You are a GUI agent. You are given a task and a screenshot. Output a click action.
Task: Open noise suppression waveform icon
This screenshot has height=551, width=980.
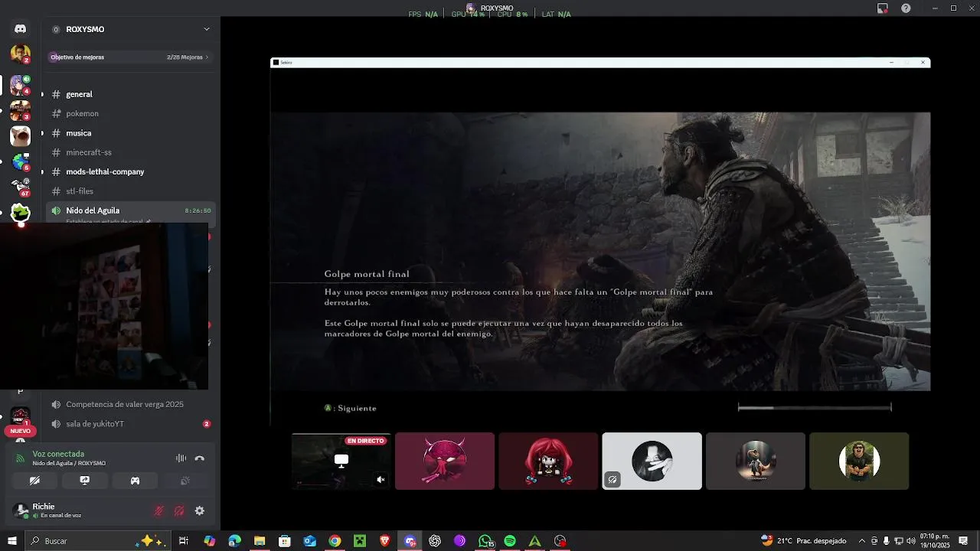[x=181, y=458]
